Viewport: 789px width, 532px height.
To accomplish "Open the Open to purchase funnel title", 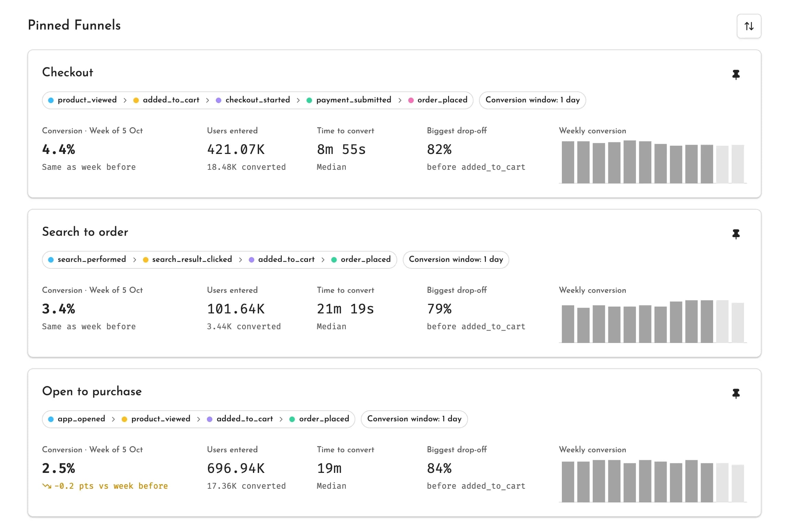I will coord(92,391).
